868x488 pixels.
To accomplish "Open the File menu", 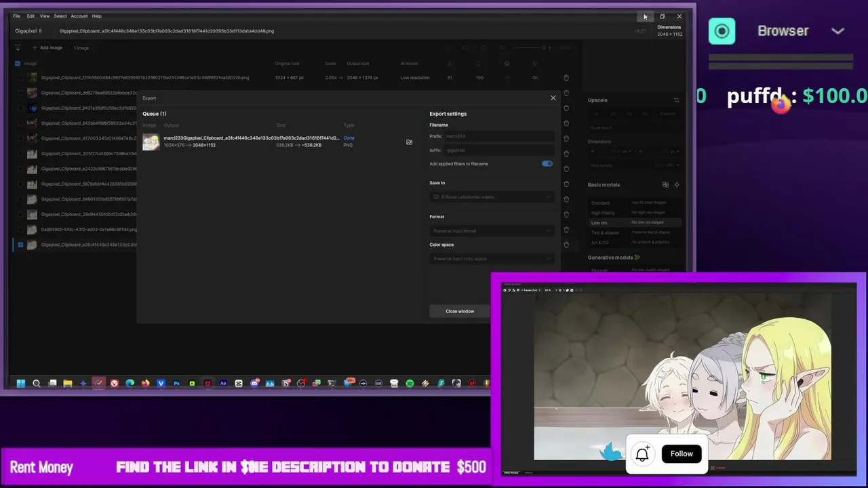I will pos(16,16).
